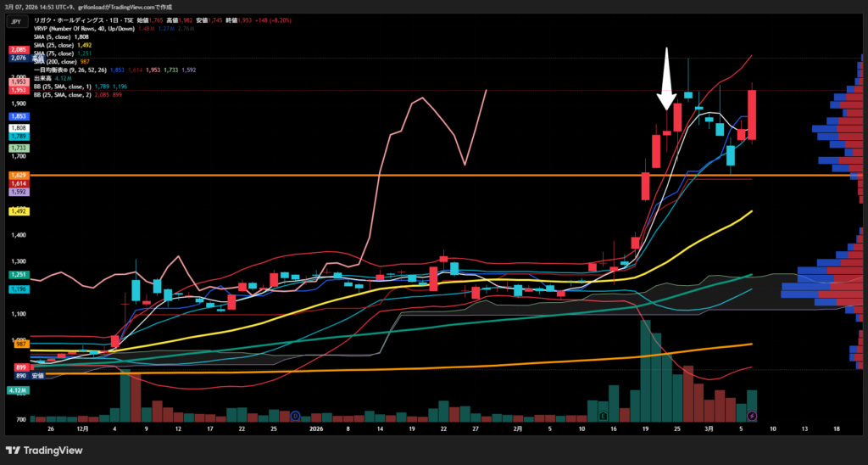
Task: Click the dividend 'D' marker on timeline
Action: [295, 416]
